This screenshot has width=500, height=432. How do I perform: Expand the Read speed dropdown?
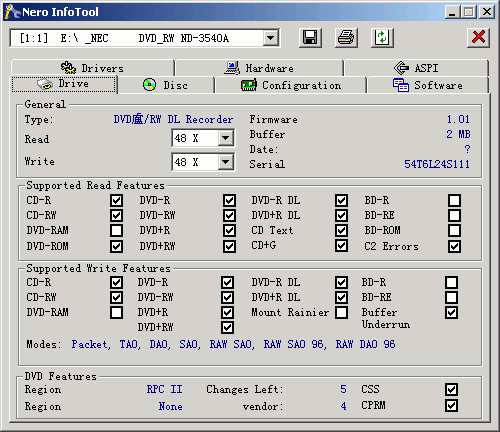[226, 138]
